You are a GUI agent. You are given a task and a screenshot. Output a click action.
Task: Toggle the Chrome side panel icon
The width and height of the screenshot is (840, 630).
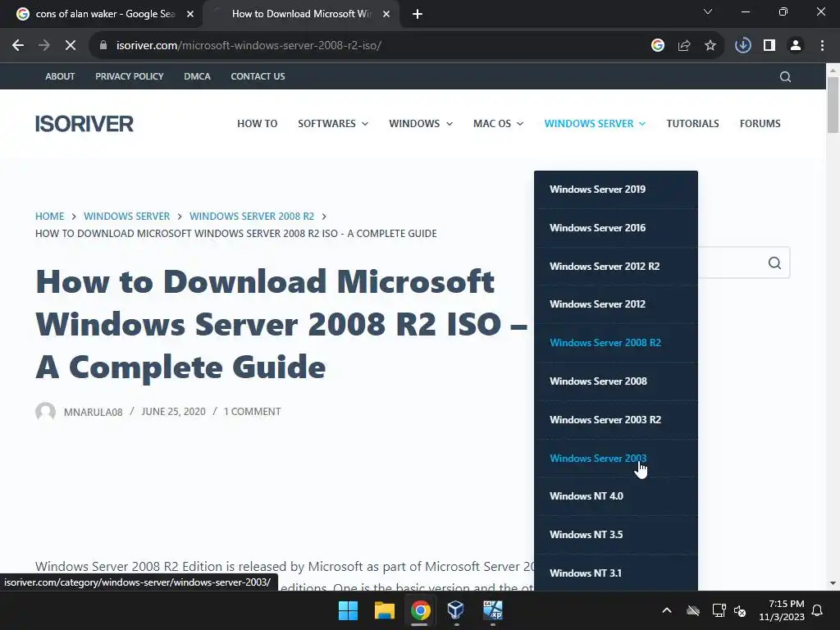click(x=769, y=46)
